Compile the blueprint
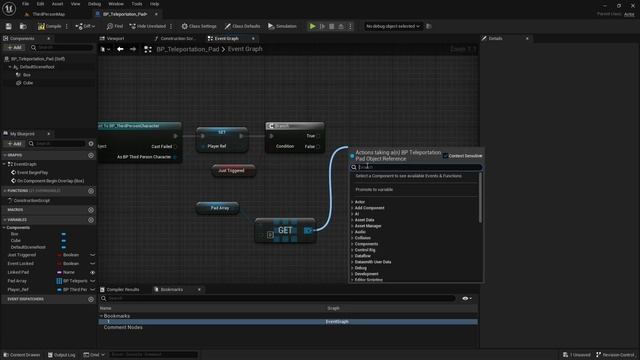Image resolution: width=640 pixels, height=360 pixels. coord(49,26)
